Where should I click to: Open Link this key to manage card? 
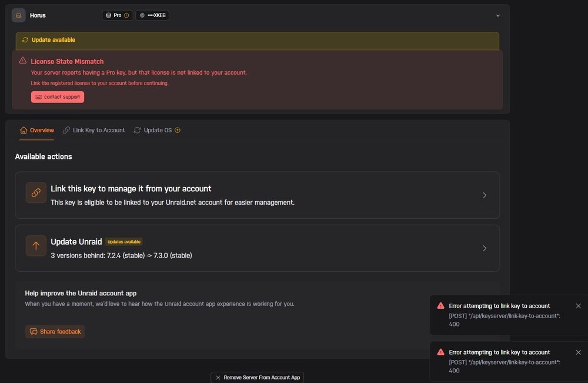[258, 195]
